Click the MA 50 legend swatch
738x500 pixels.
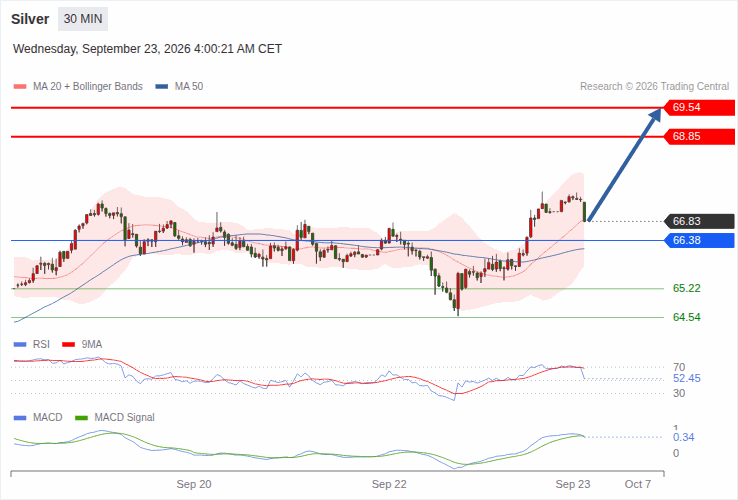click(162, 87)
